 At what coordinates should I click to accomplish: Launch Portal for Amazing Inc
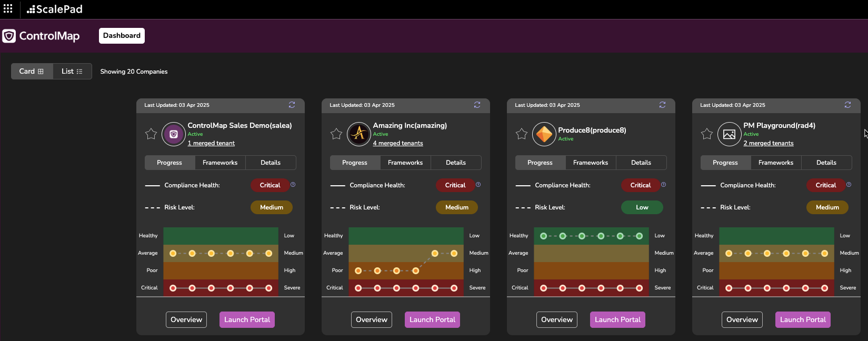point(432,319)
